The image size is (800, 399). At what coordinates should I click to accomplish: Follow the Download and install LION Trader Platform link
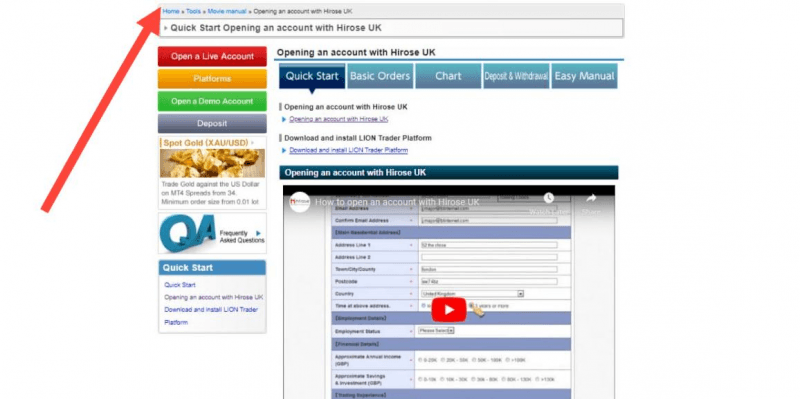point(348,151)
